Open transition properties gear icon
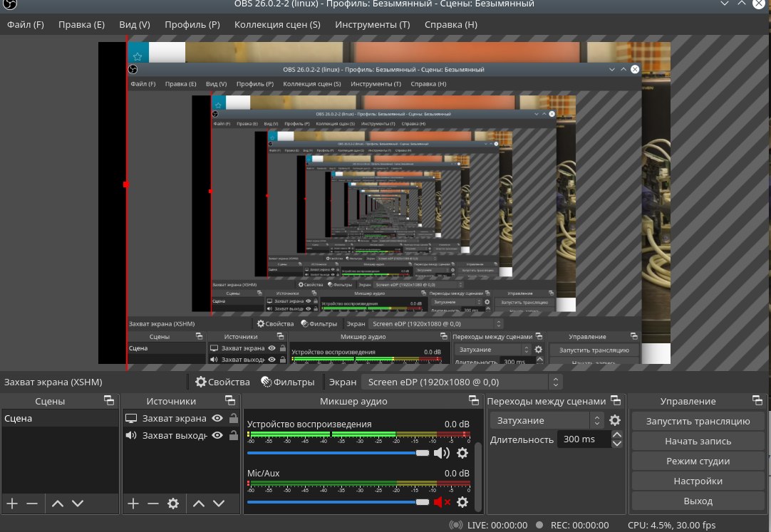 pyautogui.click(x=615, y=420)
